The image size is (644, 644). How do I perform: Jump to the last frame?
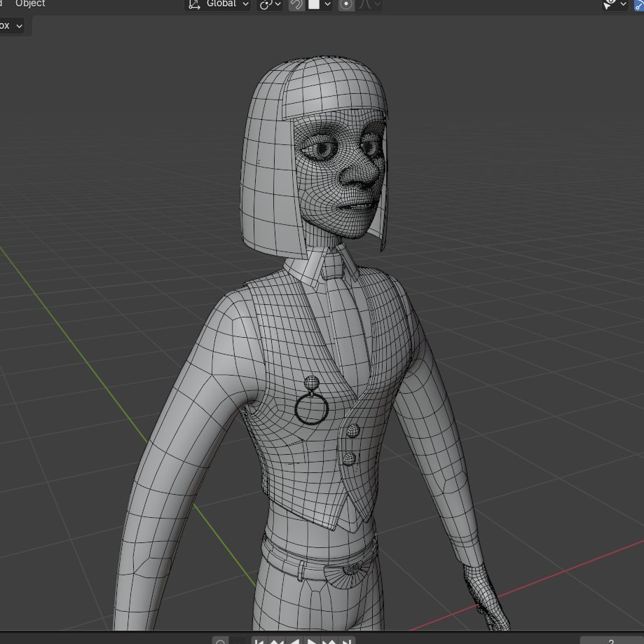(348, 640)
